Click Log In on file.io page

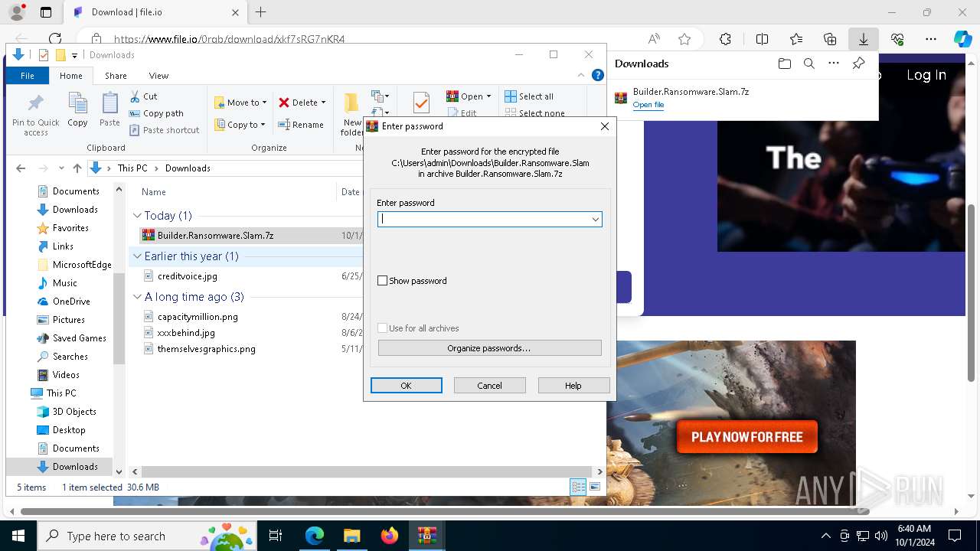pyautogui.click(x=926, y=75)
